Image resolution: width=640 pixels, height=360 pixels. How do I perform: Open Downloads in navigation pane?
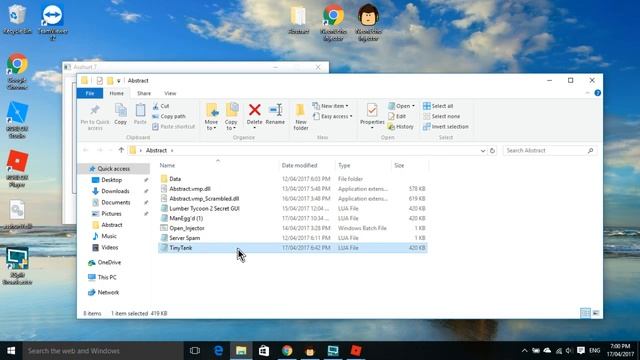click(115, 191)
